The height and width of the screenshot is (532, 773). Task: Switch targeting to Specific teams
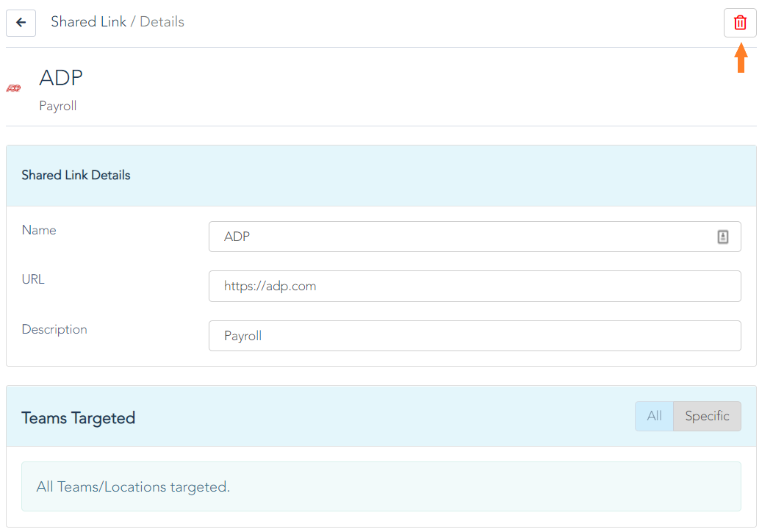click(707, 416)
